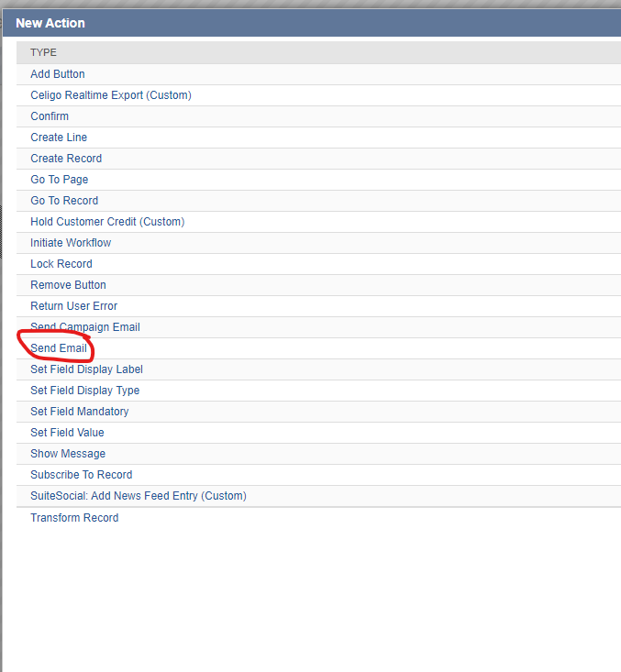This screenshot has width=621, height=672.
Task: Choose the Go To Page action
Action: tap(60, 180)
